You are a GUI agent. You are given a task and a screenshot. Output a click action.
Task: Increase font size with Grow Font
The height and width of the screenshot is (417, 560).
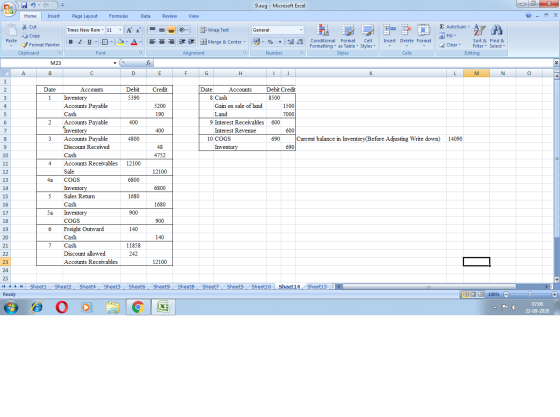(x=129, y=30)
